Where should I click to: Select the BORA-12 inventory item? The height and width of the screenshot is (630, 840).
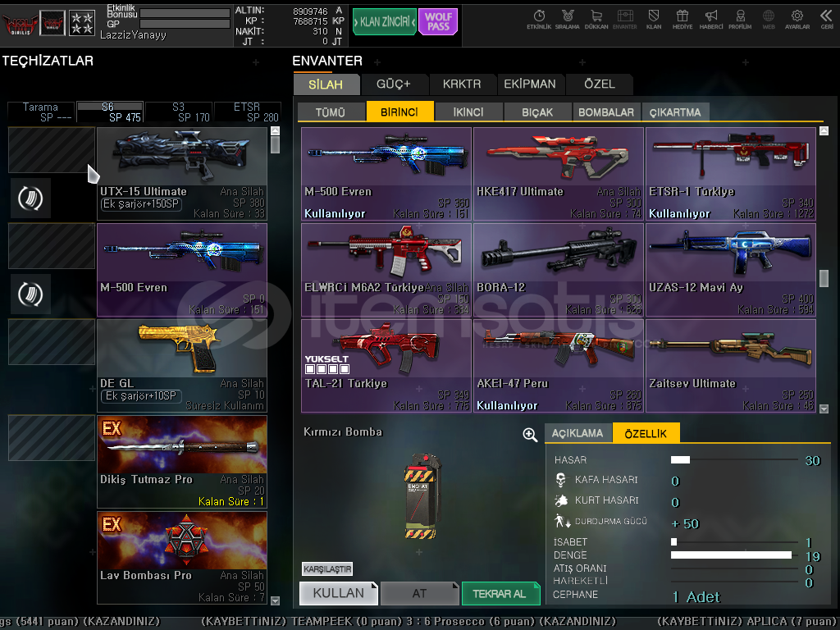tap(558, 270)
